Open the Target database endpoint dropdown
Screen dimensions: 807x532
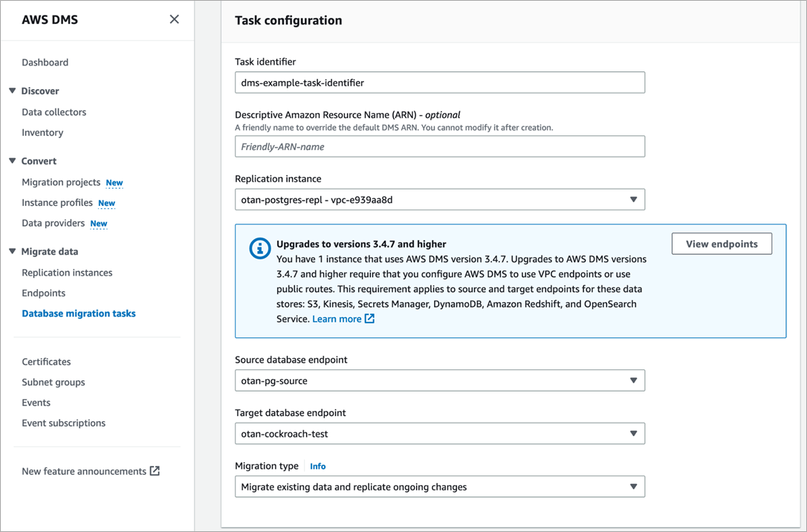click(633, 433)
